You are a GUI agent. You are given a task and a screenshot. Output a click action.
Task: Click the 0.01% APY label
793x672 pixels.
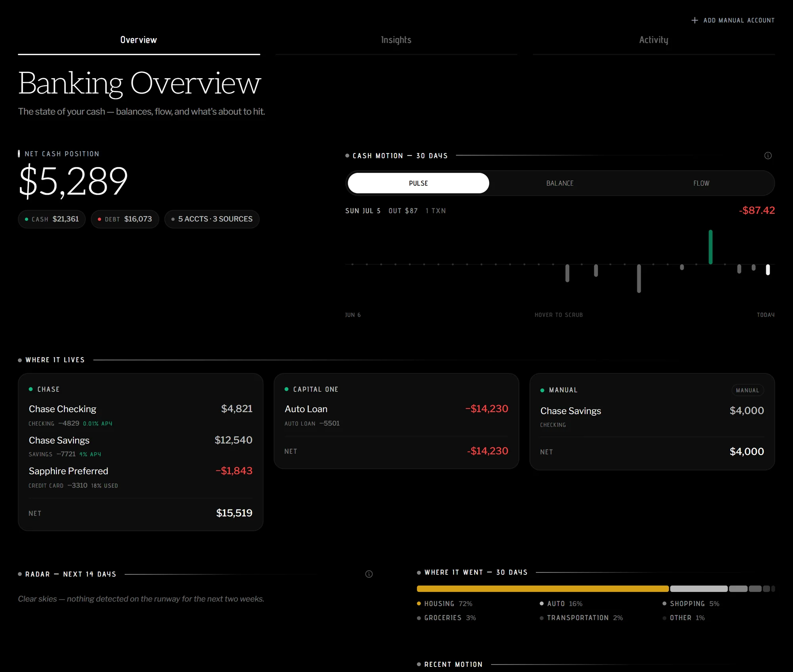[98, 424]
